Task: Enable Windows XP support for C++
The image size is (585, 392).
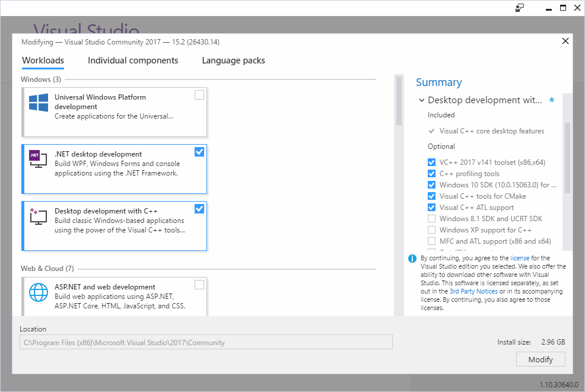Action: tap(431, 230)
